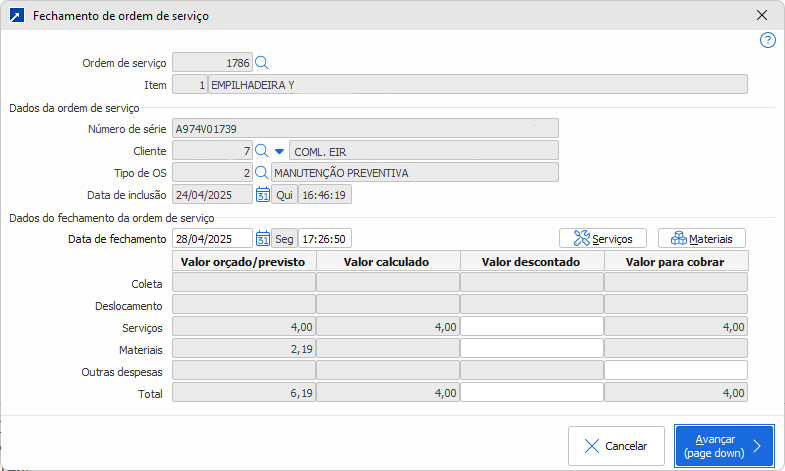Image resolution: width=785 pixels, height=471 pixels.
Task: Click Serviços Valor descontado field
Action: tap(531, 326)
